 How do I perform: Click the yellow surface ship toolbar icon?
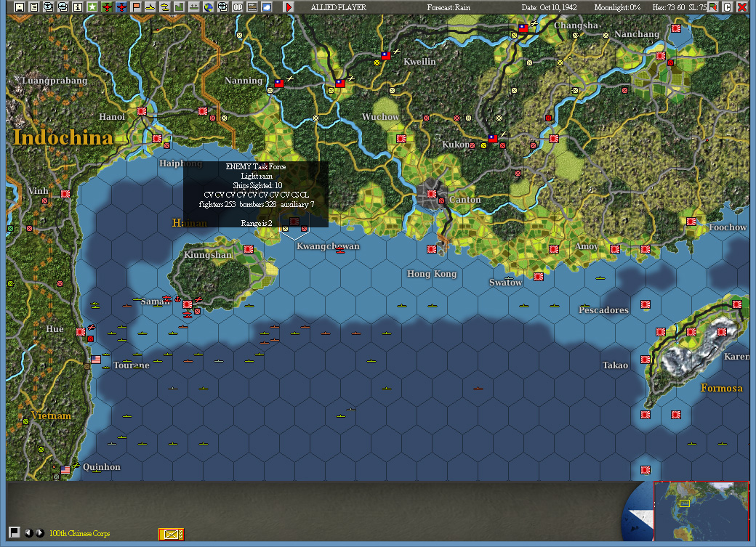click(150, 7)
